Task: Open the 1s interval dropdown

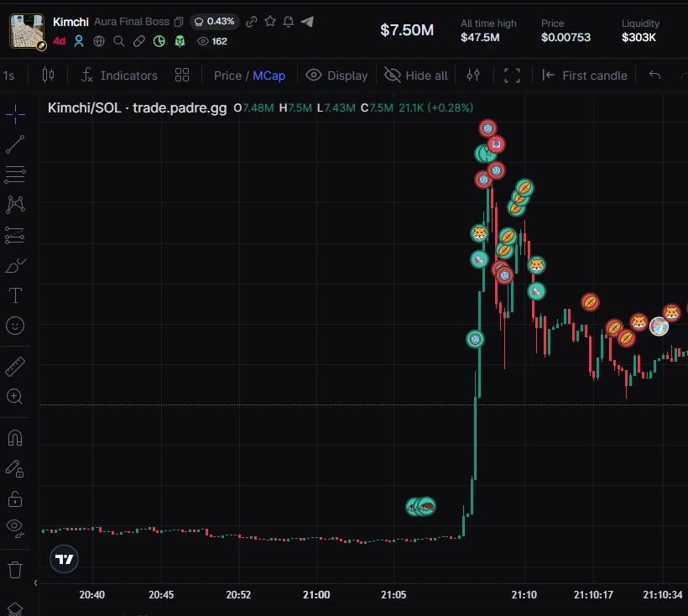Action: (8, 76)
